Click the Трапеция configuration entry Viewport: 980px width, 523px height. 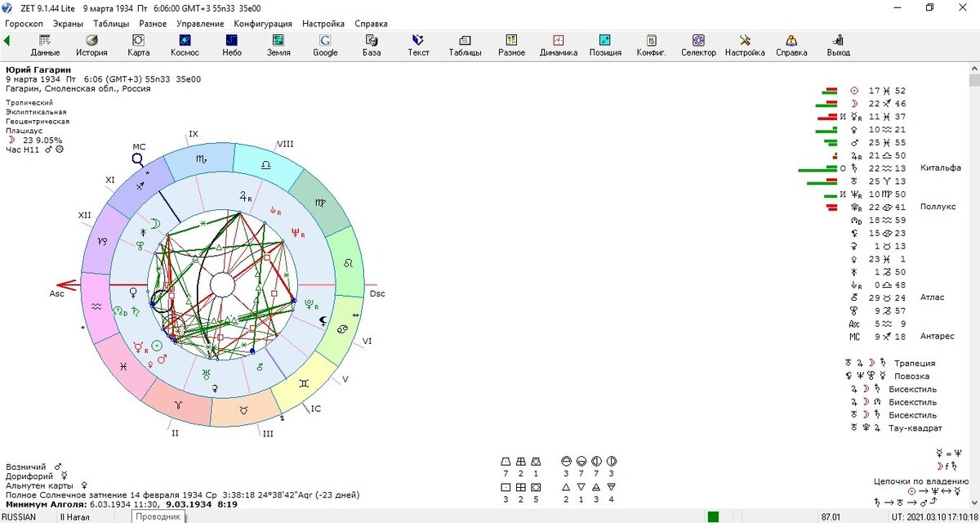pos(915,363)
